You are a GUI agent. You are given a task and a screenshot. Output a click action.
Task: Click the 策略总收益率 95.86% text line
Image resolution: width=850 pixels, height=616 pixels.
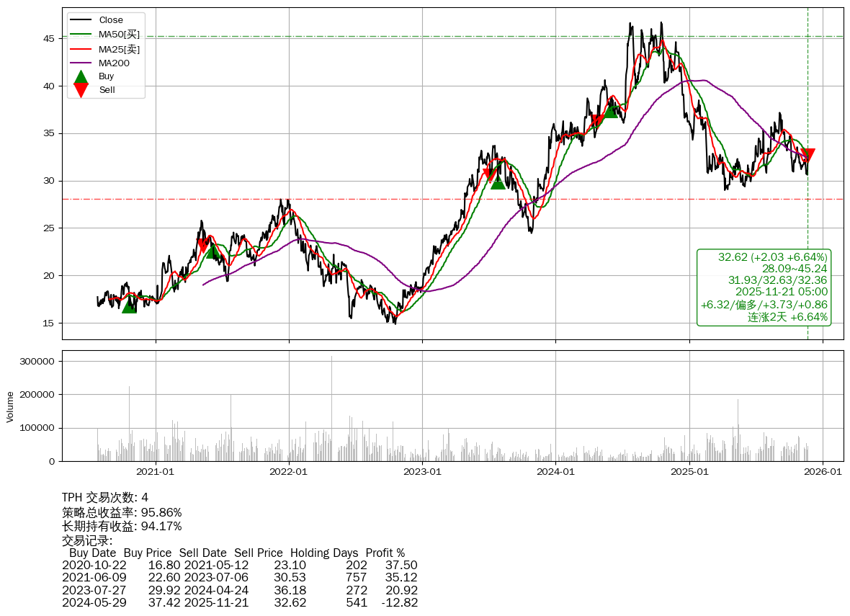pyautogui.click(x=122, y=512)
